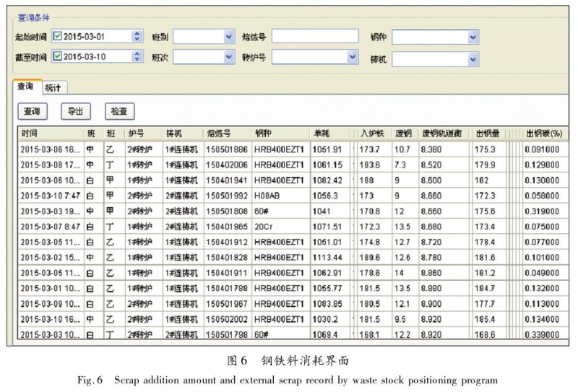Switch to the 统计 tab

click(x=53, y=87)
